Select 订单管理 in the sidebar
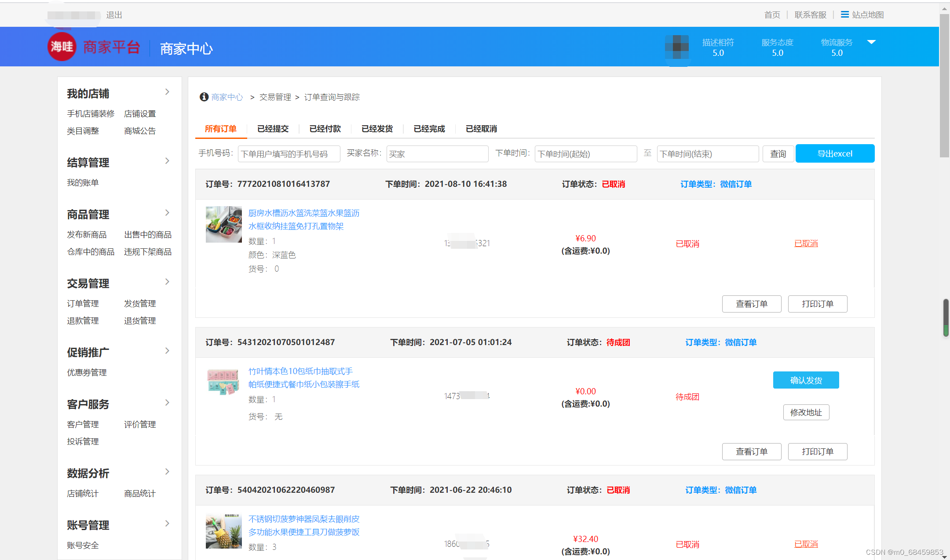The image size is (950, 560). click(82, 303)
